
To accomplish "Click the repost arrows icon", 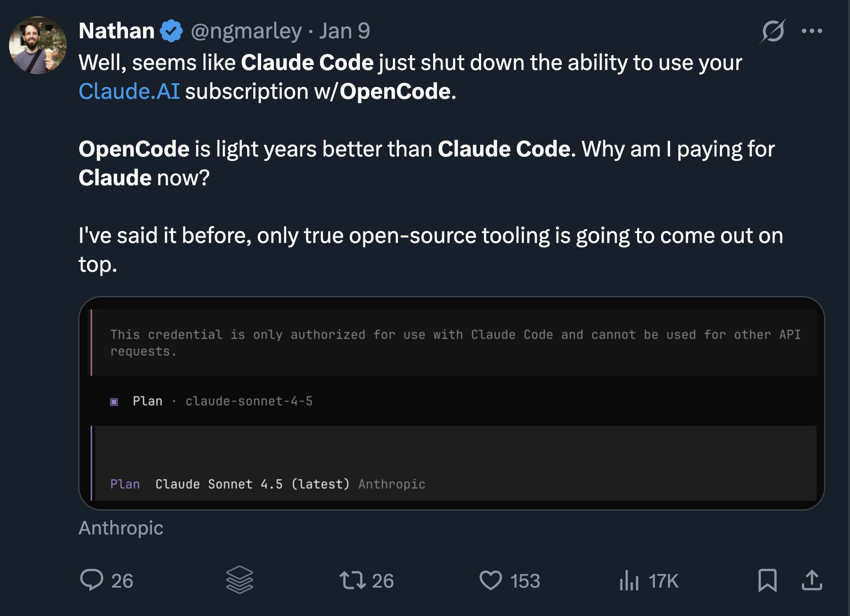I will [x=352, y=580].
